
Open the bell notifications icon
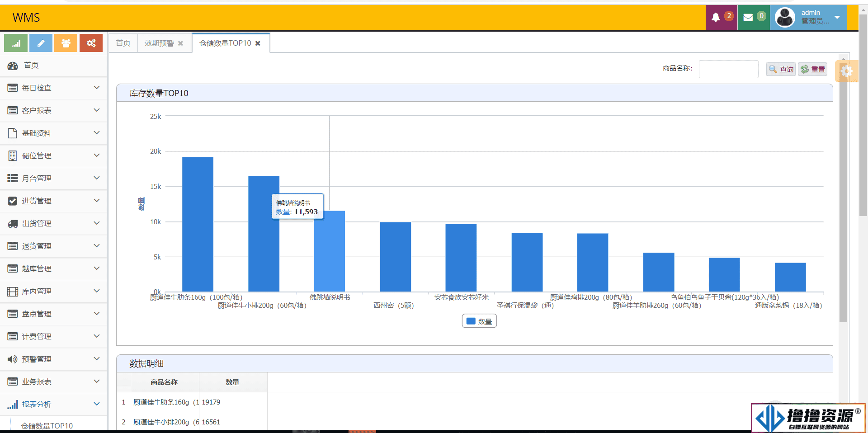point(716,18)
